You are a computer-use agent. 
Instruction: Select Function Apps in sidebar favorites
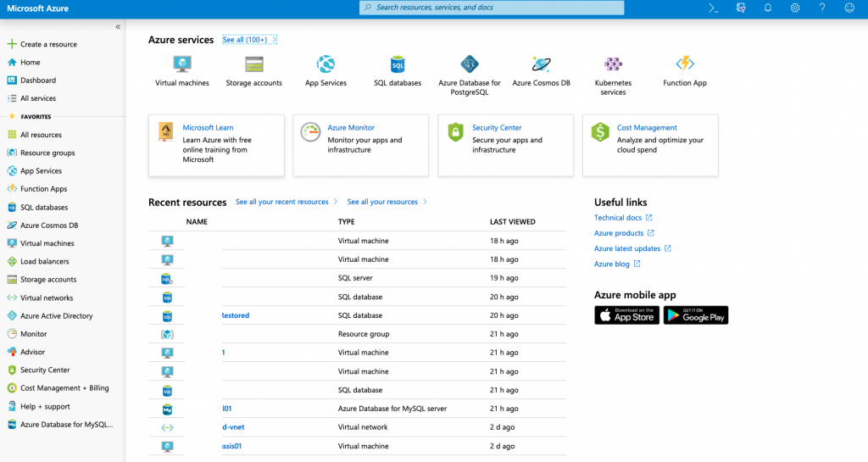(43, 189)
